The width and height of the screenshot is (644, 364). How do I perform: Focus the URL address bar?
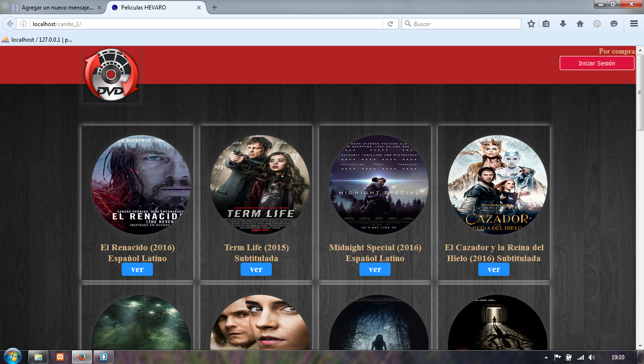[x=206, y=24]
